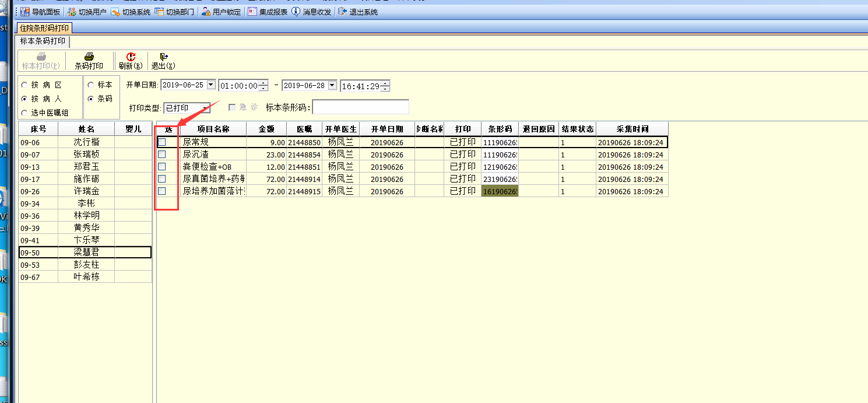Click the 退出(X) exit button
This screenshot has width=868, height=403.
tap(163, 61)
